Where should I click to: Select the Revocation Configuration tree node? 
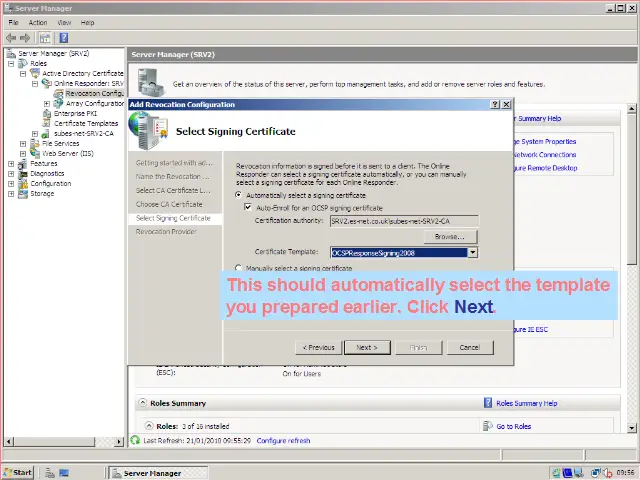94,93
